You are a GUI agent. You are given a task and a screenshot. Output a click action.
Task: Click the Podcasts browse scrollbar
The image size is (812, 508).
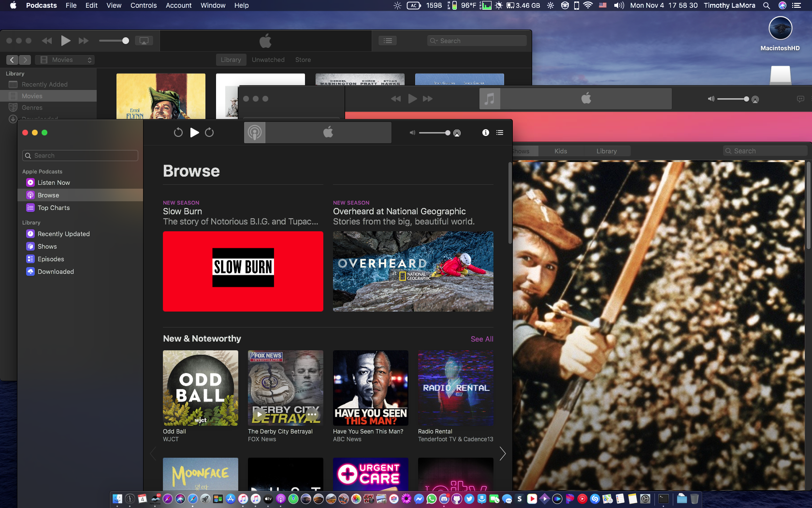pyautogui.click(x=509, y=203)
